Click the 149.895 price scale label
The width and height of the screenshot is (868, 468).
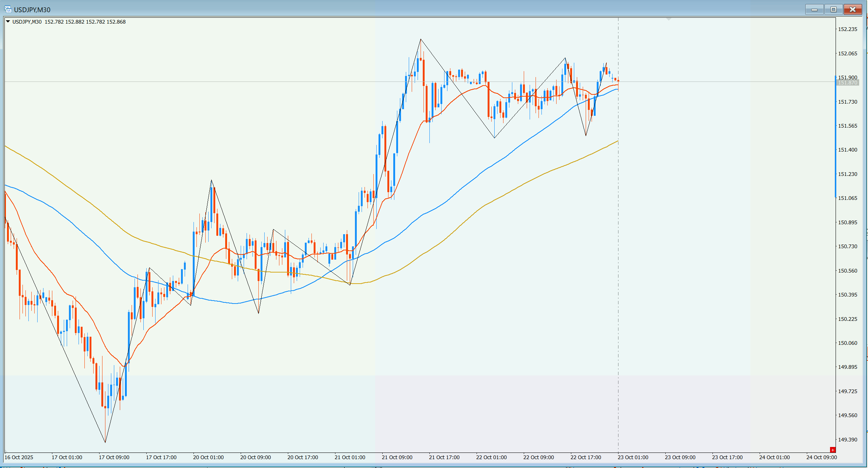[x=848, y=367]
